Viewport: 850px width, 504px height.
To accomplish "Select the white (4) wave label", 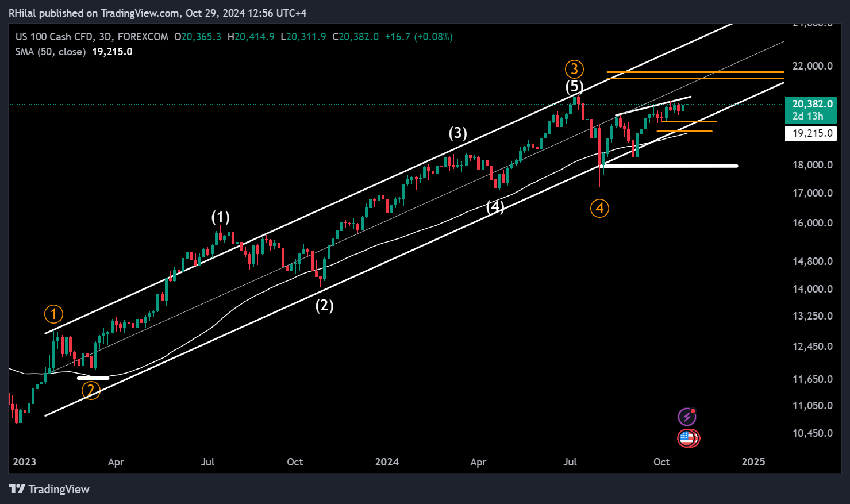I will coord(495,207).
